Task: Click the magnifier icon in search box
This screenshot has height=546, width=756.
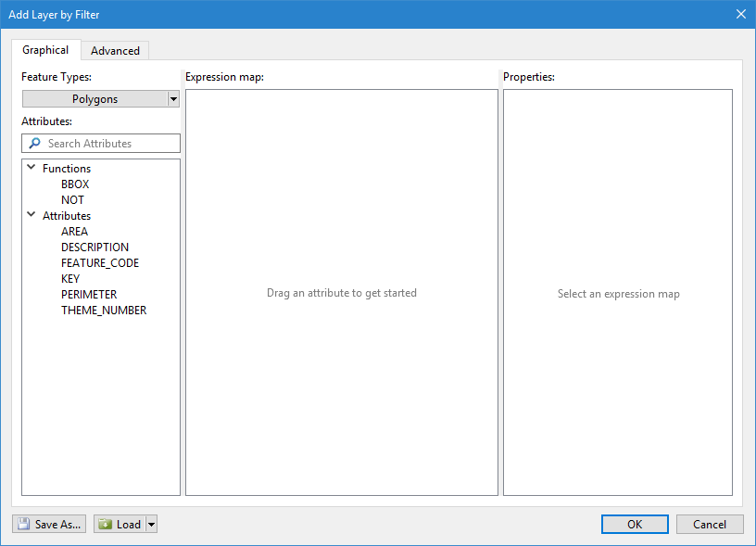Action: pos(35,144)
